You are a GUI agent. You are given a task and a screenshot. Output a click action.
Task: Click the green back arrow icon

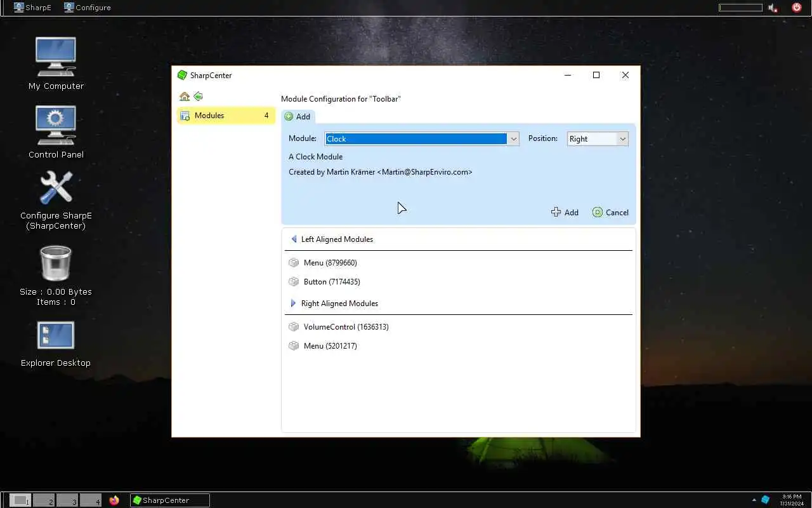pyautogui.click(x=198, y=97)
